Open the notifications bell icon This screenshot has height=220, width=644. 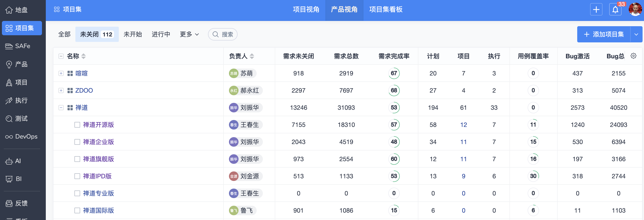pyautogui.click(x=615, y=10)
